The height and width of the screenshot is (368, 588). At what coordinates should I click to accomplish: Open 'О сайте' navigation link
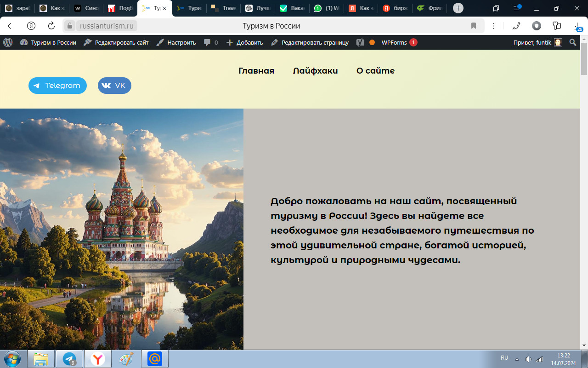click(x=375, y=70)
